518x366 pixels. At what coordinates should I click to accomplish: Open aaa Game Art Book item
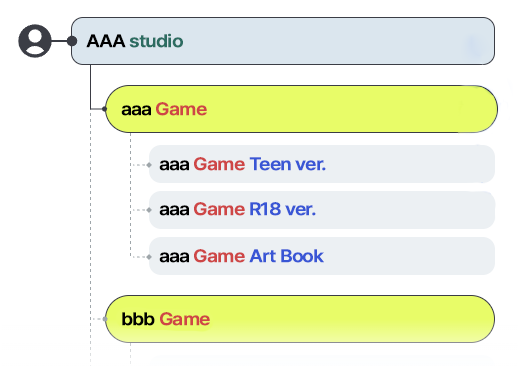322,256
